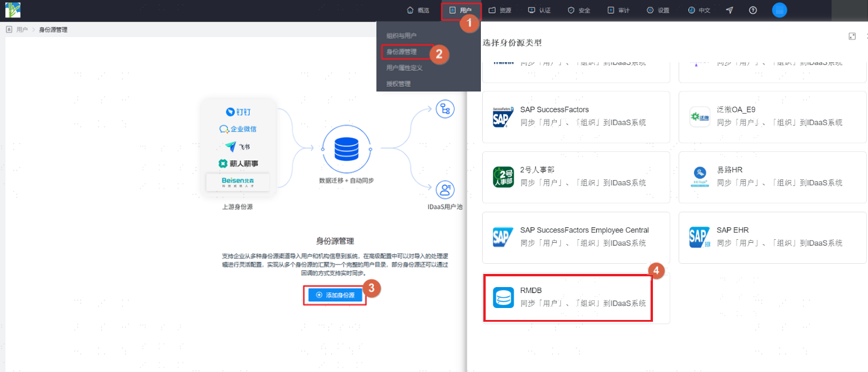
Task: Open the 资源 top menu
Action: coord(500,10)
